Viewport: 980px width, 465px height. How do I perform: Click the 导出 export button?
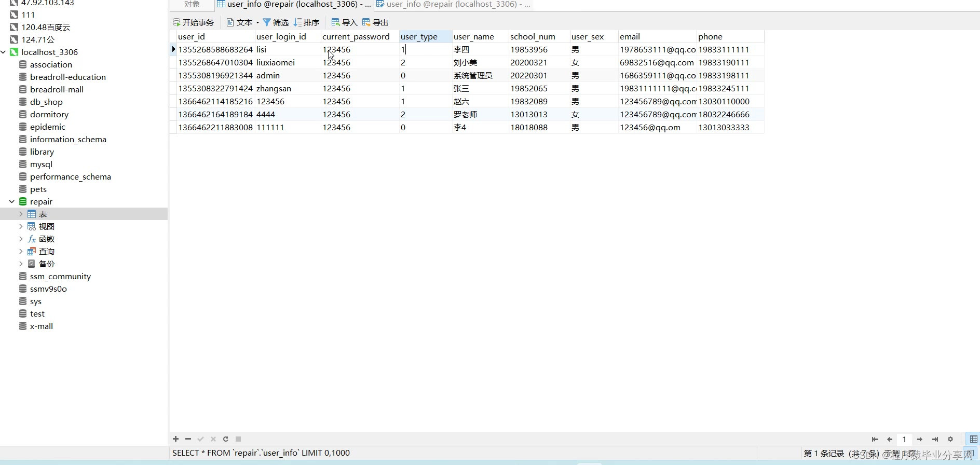point(375,22)
